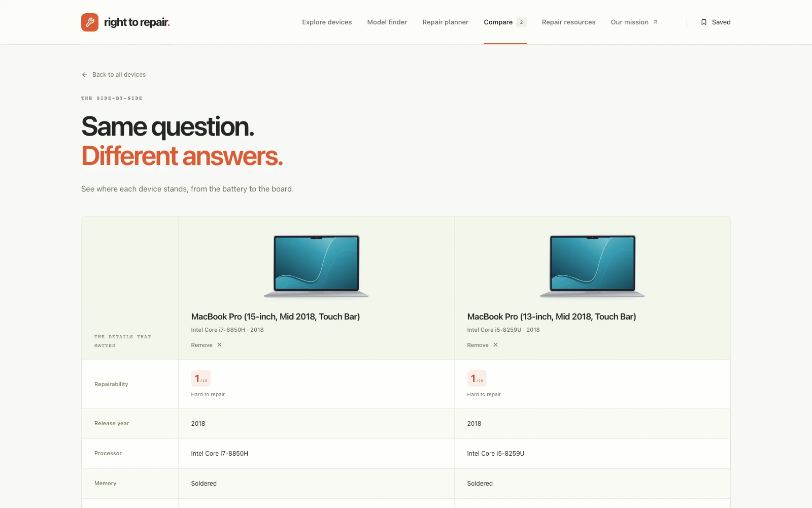Click the 15-inch MacBook Pro laptop image
Image resolution: width=812 pixels, height=508 pixels.
tap(316, 266)
